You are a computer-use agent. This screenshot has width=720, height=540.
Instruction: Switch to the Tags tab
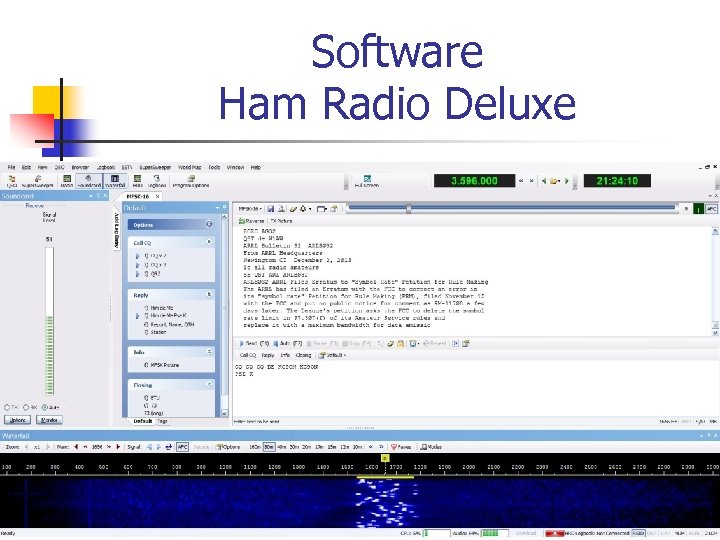163,421
